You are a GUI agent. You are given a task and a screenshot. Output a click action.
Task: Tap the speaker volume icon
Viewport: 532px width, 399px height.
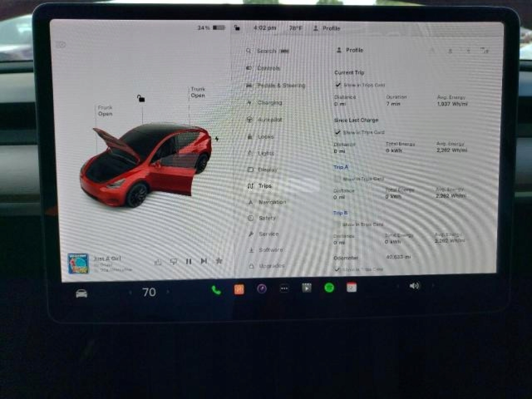pyautogui.click(x=414, y=286)
